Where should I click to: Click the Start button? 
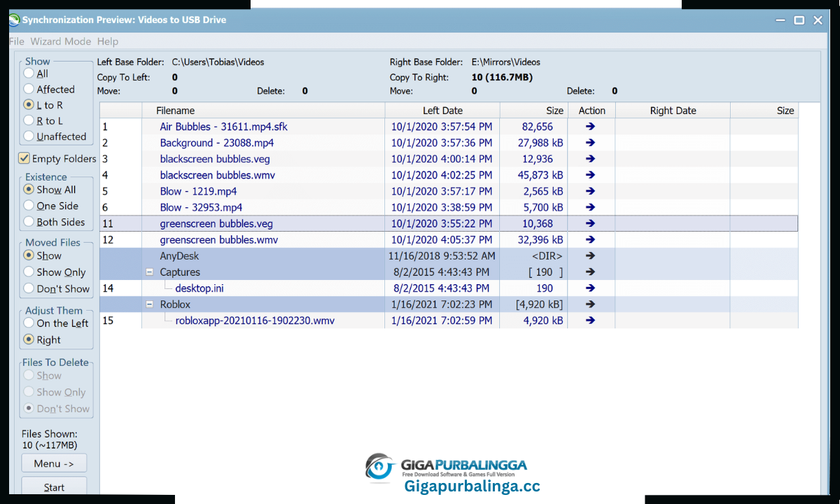(x=54, y=487)
